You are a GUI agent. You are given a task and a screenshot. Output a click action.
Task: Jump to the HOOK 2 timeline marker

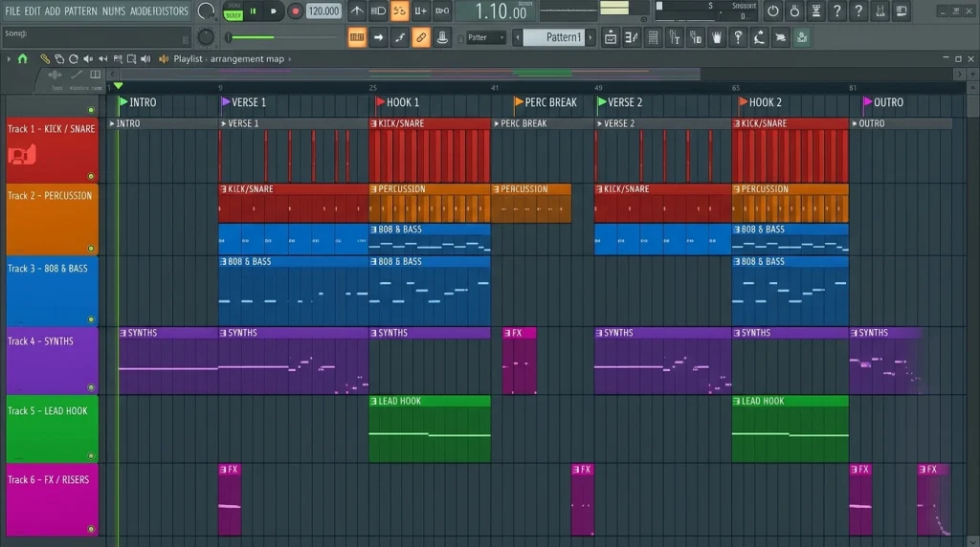[x=759, y=102]
